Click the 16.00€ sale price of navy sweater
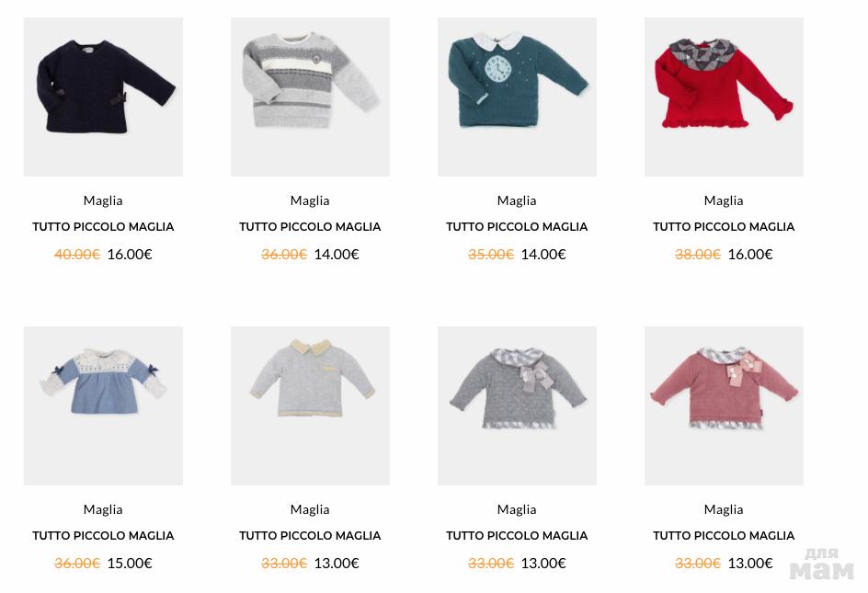The height and width of the screenshot is (593, 868). click(130, 254)
